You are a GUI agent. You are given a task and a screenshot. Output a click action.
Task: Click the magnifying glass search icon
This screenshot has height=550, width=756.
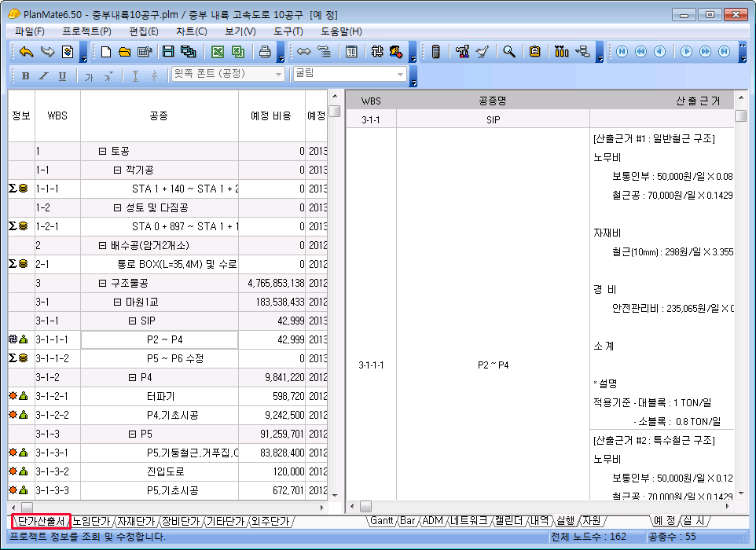point(509,52)
